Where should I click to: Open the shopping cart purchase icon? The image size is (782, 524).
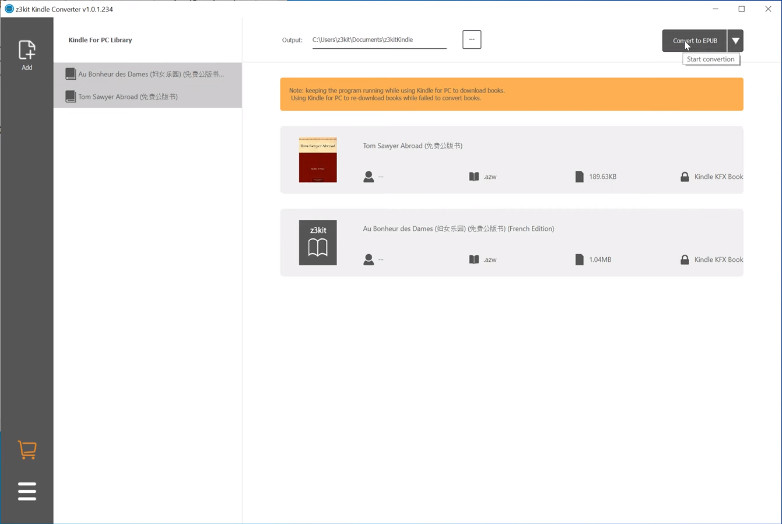(27, 450)
